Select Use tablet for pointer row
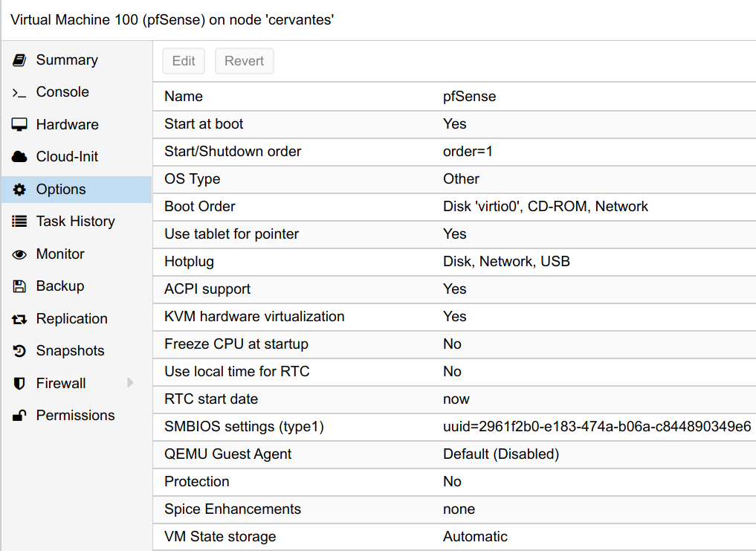Viewport: 756px width, 551px height. click(455, 234)
